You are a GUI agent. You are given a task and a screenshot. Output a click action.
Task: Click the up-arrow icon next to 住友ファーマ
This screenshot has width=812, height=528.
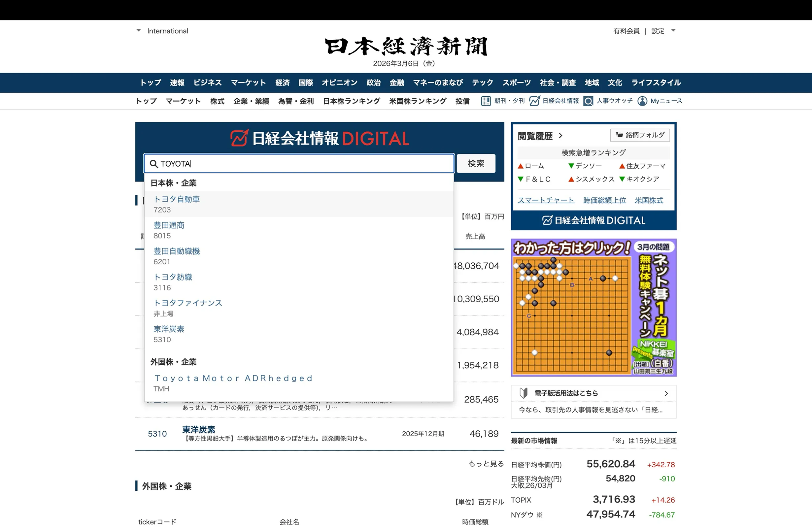click(622, 166)
